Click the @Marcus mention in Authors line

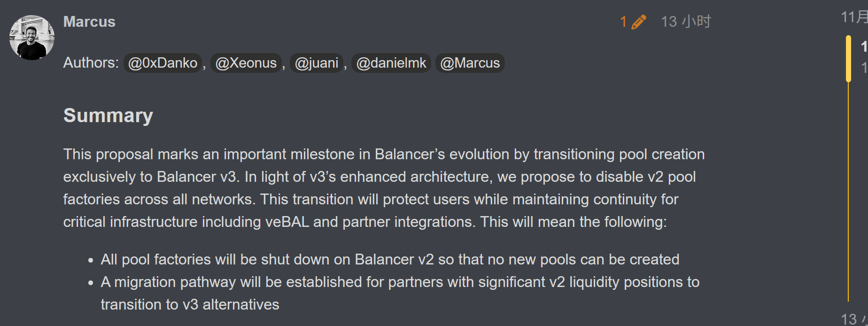coord(470,63)
